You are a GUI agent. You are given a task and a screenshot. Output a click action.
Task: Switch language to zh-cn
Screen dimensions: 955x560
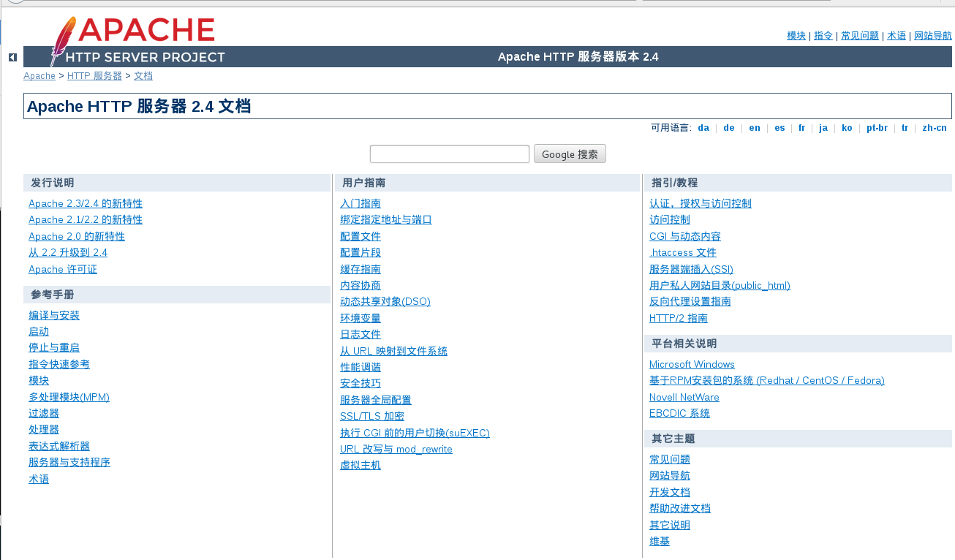pos(935,128)
